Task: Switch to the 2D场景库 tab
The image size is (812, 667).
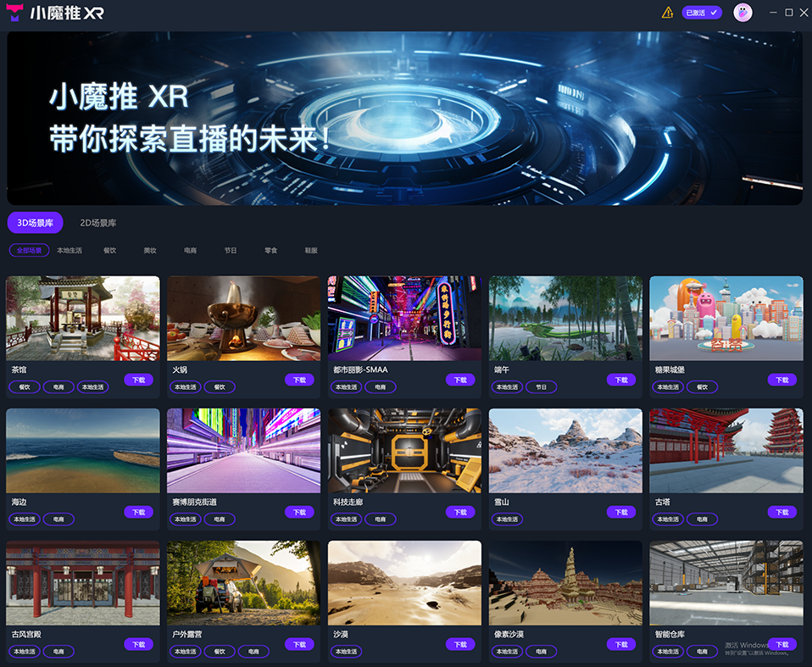Action: click(98, 223)
